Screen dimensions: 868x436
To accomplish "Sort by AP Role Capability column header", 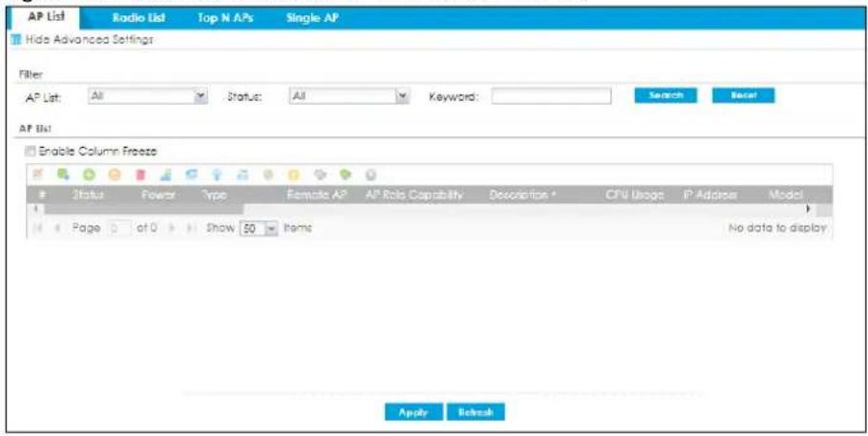I will tap(414, 195).
